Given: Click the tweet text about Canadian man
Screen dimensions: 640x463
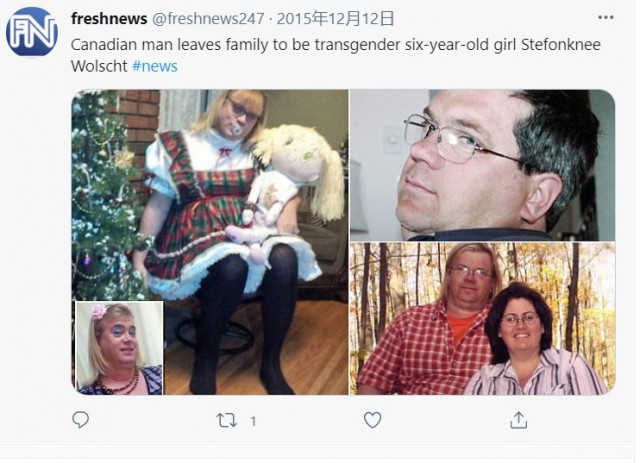Looking at the screenshot, I should (336, 55).
